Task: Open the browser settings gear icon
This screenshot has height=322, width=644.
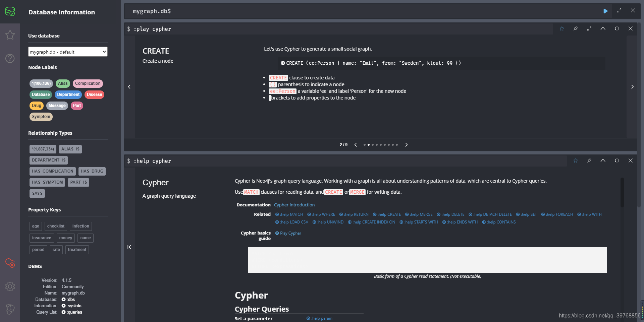Action: pos(10,286)
